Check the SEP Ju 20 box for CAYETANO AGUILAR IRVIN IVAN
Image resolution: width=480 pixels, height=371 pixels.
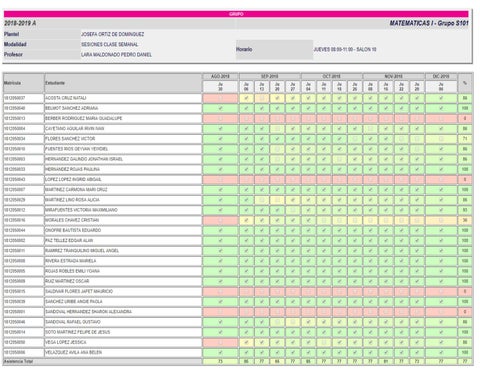(x=277, y=129)
